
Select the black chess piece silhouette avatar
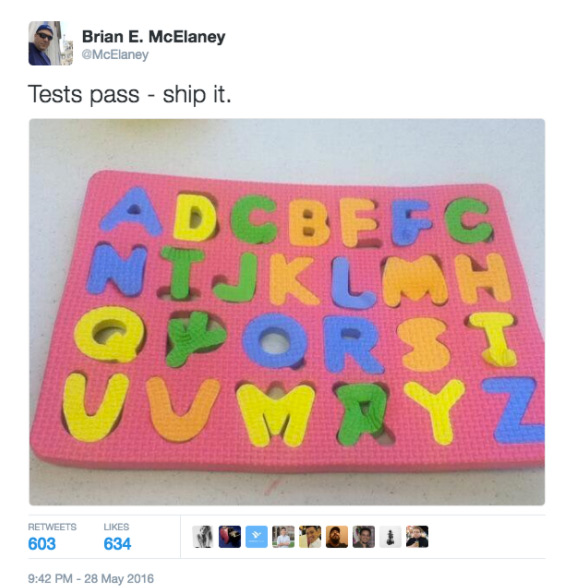tap(390, 537)
